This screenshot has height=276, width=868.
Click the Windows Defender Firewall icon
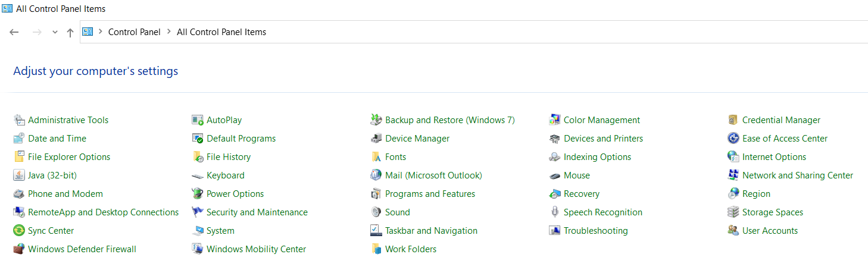(x=18, y=249)
